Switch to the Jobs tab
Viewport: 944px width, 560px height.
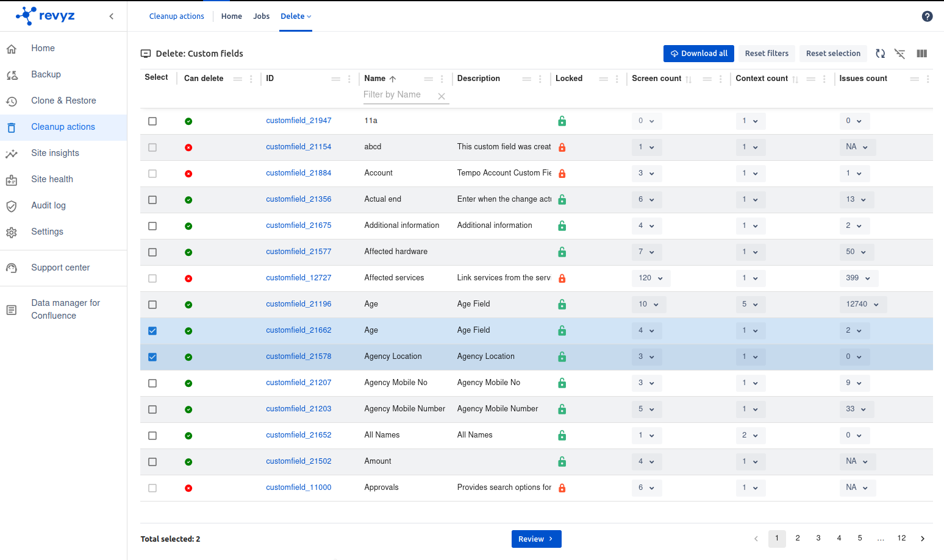click(261, 16)
